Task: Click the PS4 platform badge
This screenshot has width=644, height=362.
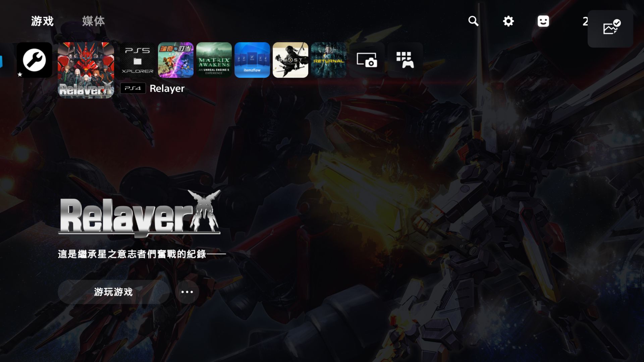Action: pos(133,88)
